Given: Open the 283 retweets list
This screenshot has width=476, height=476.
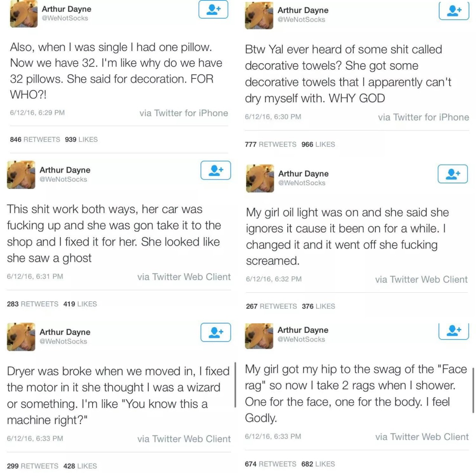Looking at the screenshot, I should click(x=33, y=304).
